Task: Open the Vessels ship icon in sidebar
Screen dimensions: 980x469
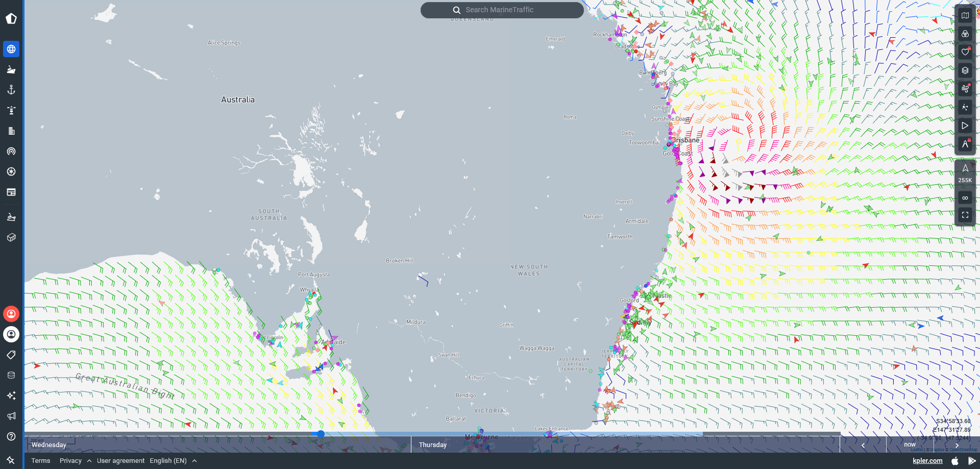Action: click(11, 69)
